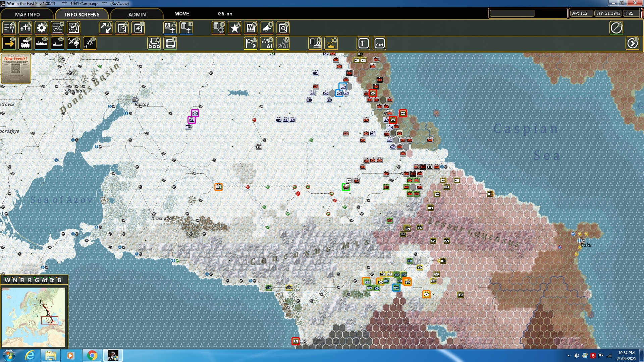Image resolution: width=644 pixels, height=362 pixels.
Task: Click the GS-on status label
Action: click(225, 14)
